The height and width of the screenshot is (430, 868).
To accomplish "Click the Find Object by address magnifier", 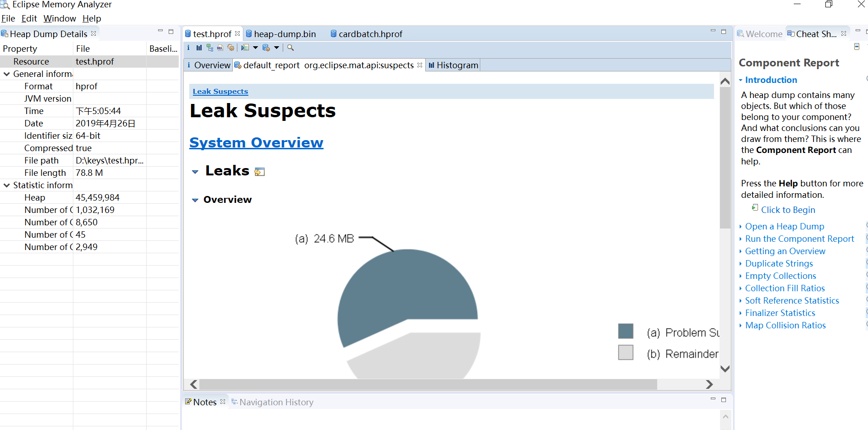I will click(x=291, y=48).
